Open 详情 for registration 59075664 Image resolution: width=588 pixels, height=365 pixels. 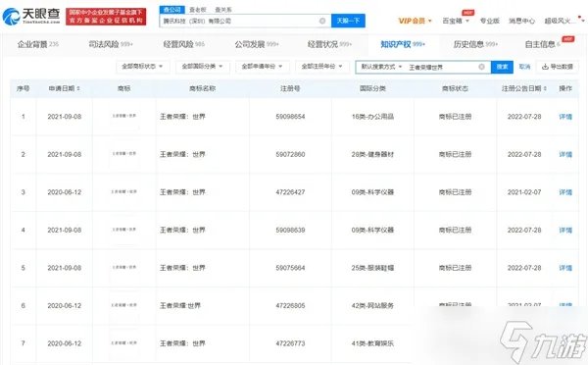[x=565, y=268]
